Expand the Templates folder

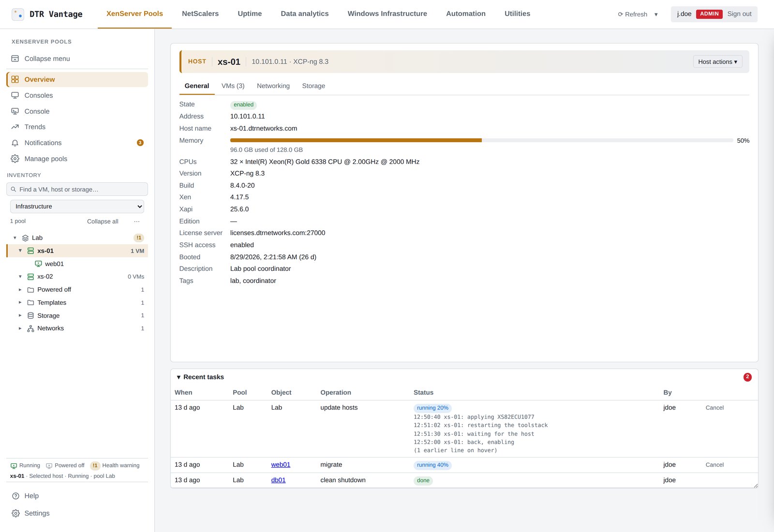tap(20, 303)
